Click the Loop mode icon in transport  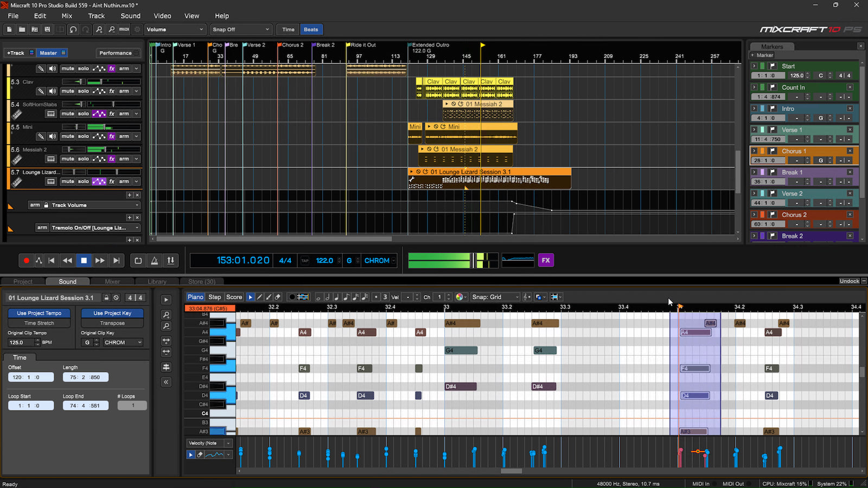138,260
